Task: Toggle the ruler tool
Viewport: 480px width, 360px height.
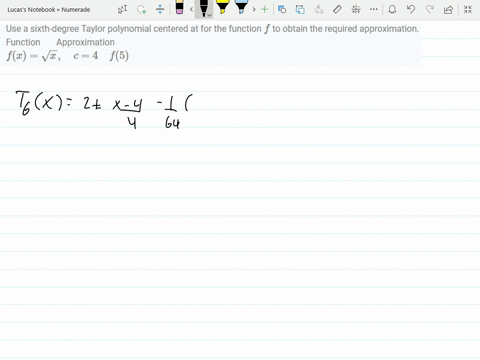Action: (337, 9)
